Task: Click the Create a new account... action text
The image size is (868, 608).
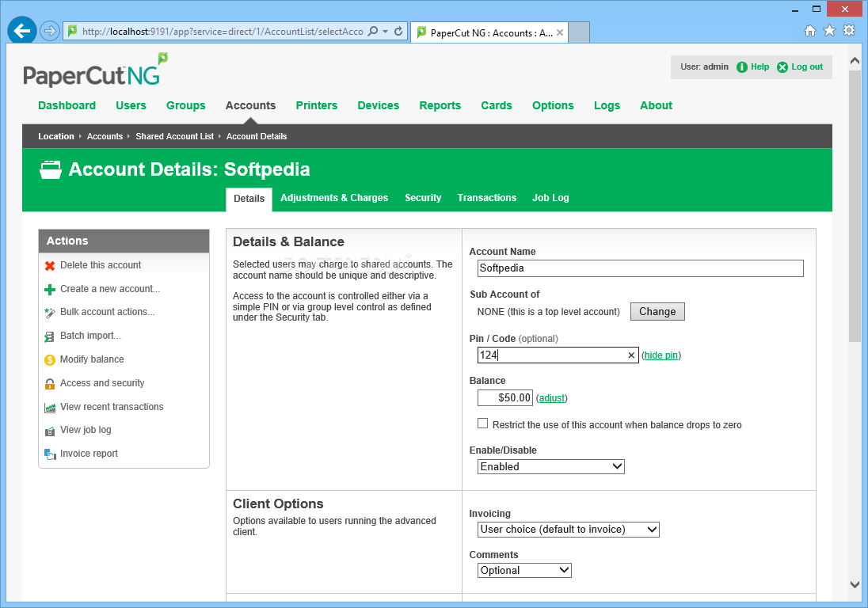Action: 110,289
